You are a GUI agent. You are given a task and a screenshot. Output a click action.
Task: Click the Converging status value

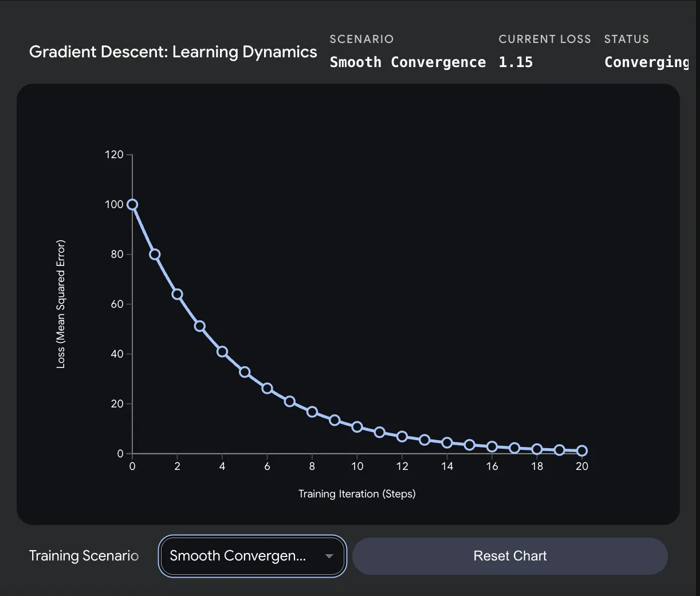647,62
